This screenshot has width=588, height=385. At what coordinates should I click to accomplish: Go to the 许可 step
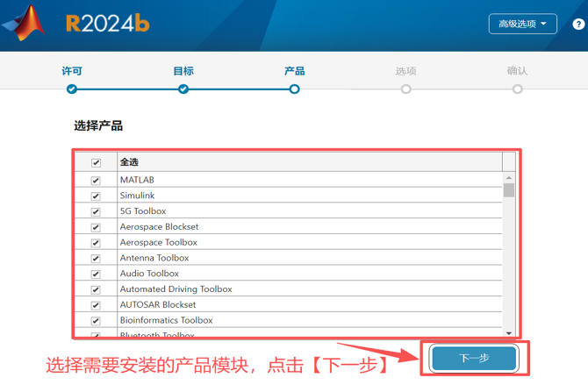coord(72,71)
